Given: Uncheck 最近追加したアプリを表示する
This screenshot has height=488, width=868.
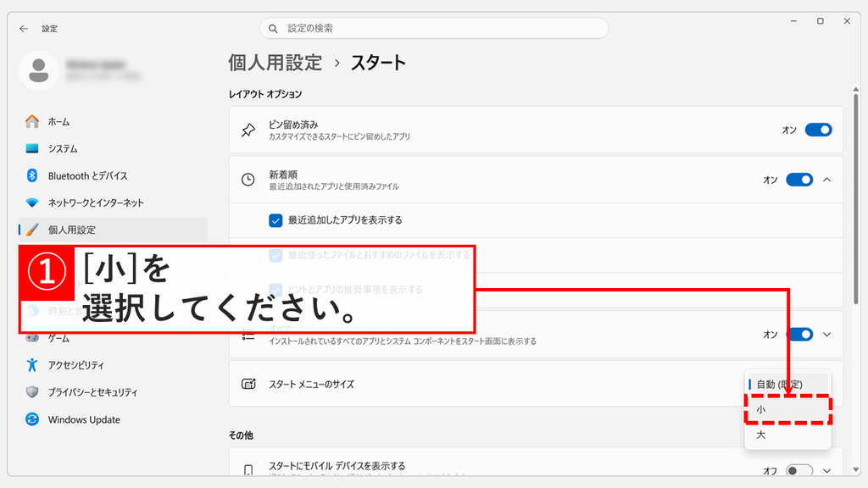Looking at the screenshot, I should tap(275, 220).
